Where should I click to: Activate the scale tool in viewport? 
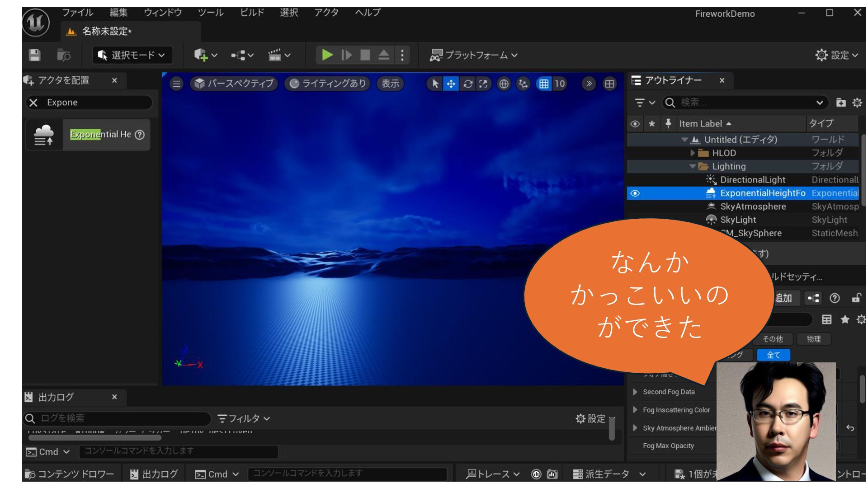(483, 84)
